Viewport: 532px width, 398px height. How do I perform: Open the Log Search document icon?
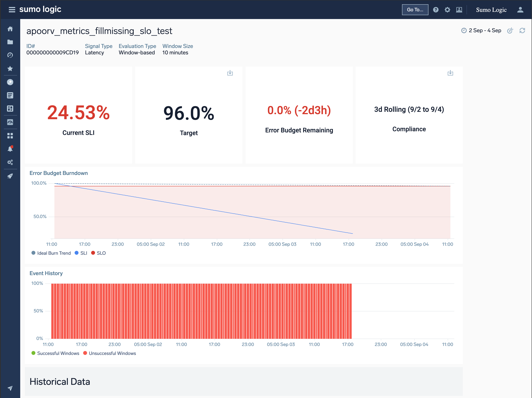(x=10, y=95)
